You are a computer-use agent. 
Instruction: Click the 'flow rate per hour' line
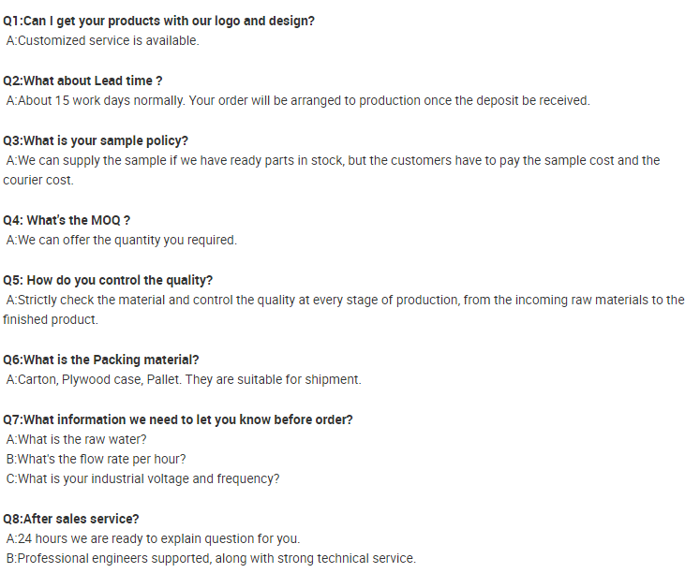pos(96,459)
